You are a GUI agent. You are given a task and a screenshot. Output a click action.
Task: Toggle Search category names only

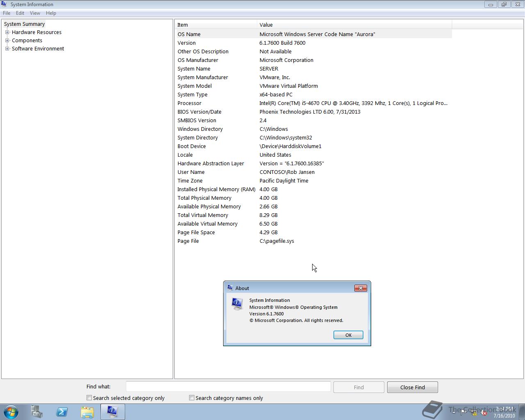(192, 397)
